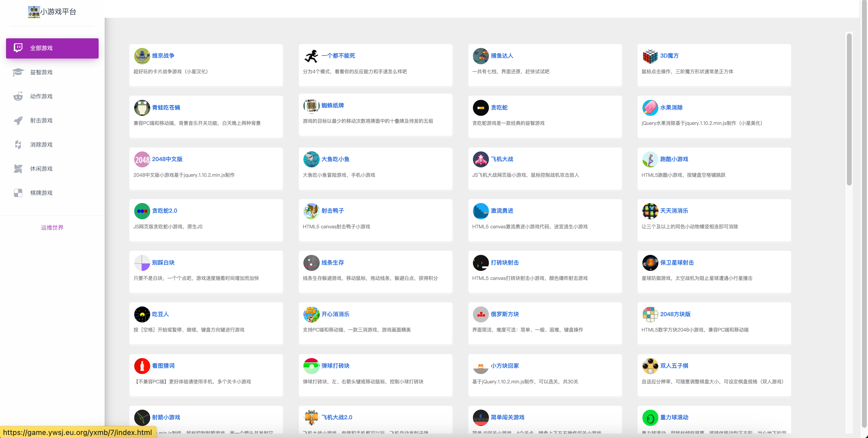The width and height of the screenshot is (868, 438).
Task: Click the 大鱼吃小鱼 shark icon
Action: 311,159
